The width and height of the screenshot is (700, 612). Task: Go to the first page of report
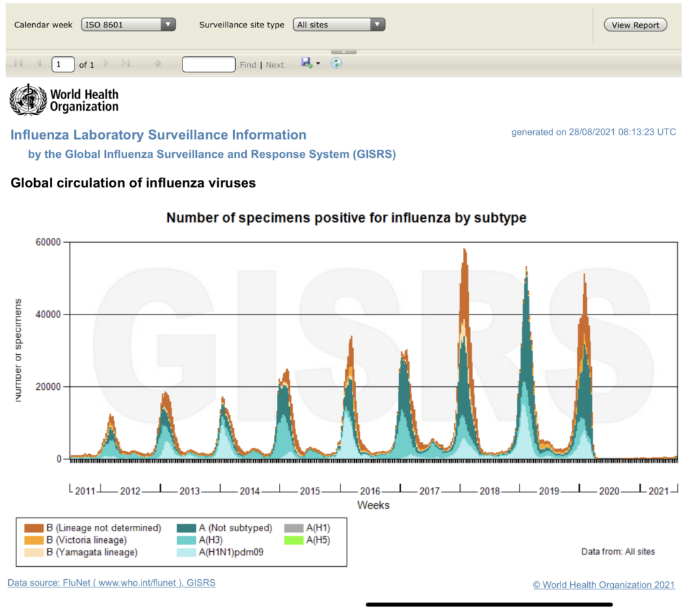pos(18,64)
